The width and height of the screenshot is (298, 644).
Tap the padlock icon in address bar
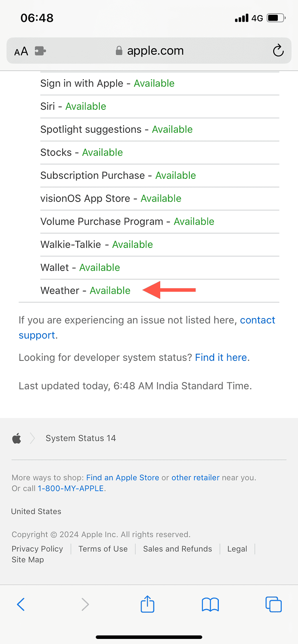[119, 50]
